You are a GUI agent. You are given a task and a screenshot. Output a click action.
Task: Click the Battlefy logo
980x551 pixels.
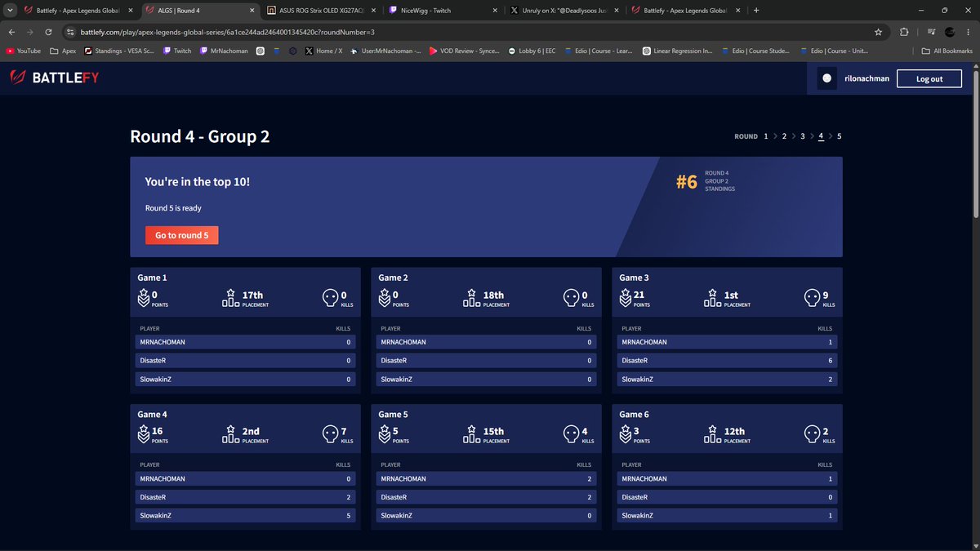point(56,78)
